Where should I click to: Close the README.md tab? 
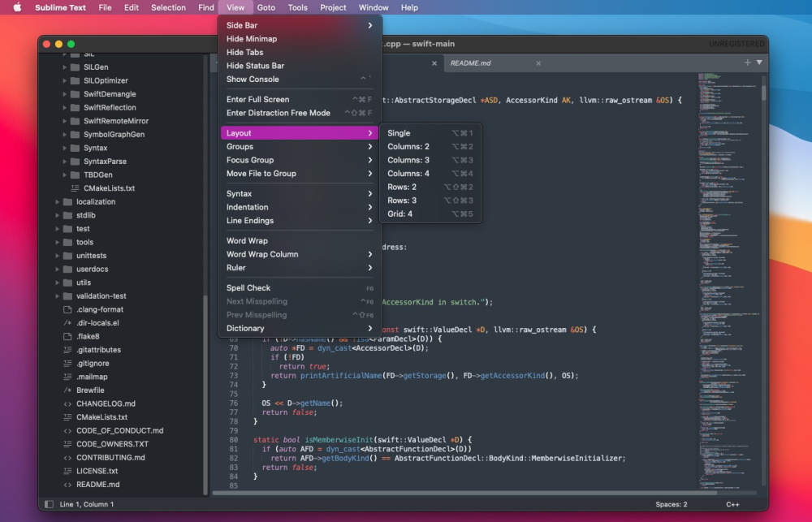[538, 63]
